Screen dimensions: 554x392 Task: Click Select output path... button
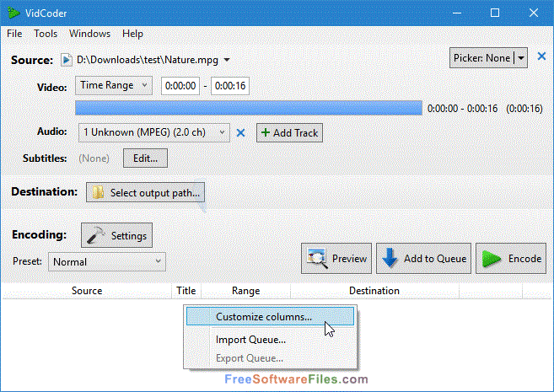[145, 192]
